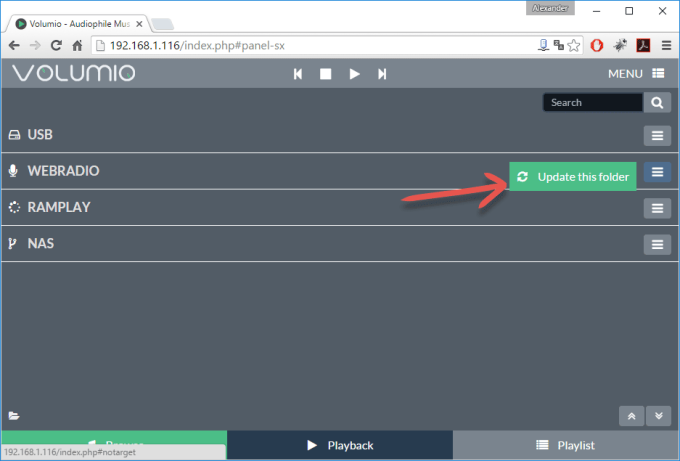Click the address bar URL
Screen dimensions: 680x461
pos(197,46)
